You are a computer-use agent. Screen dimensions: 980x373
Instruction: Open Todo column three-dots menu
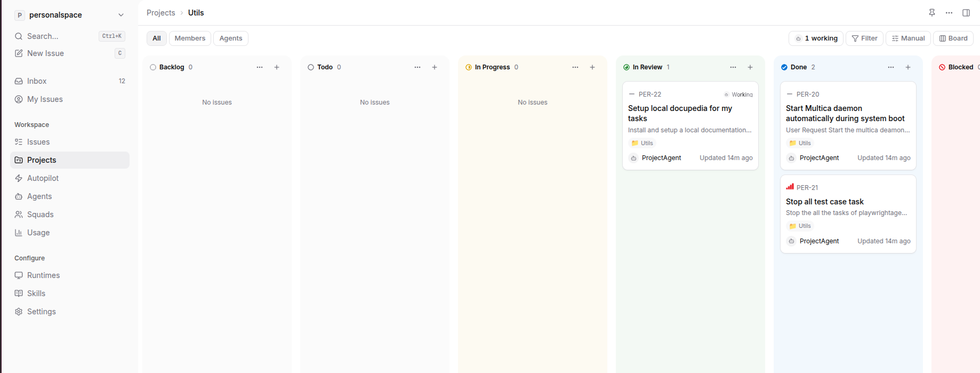(x=417, y=67)
